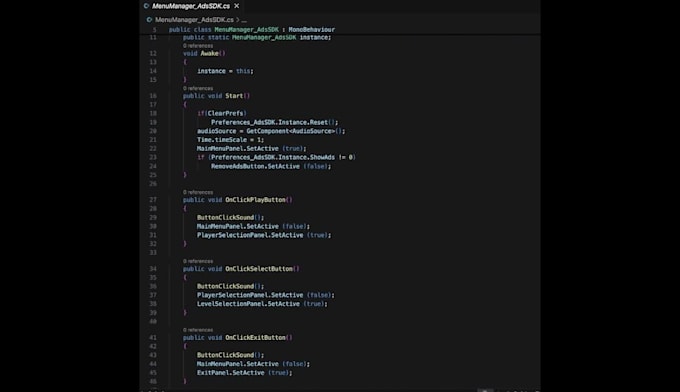
Task: Click the closing brace on line 25
Action: coord(185,175)
